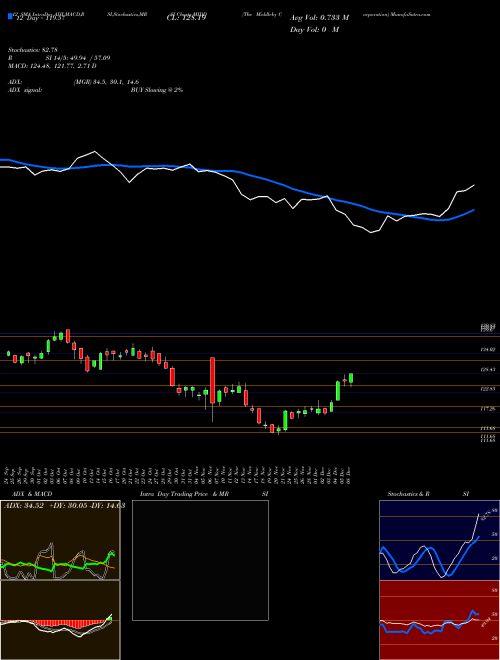Click the 'SI 14/3: 49.94 / 57.69' reading

coord(78,58)
